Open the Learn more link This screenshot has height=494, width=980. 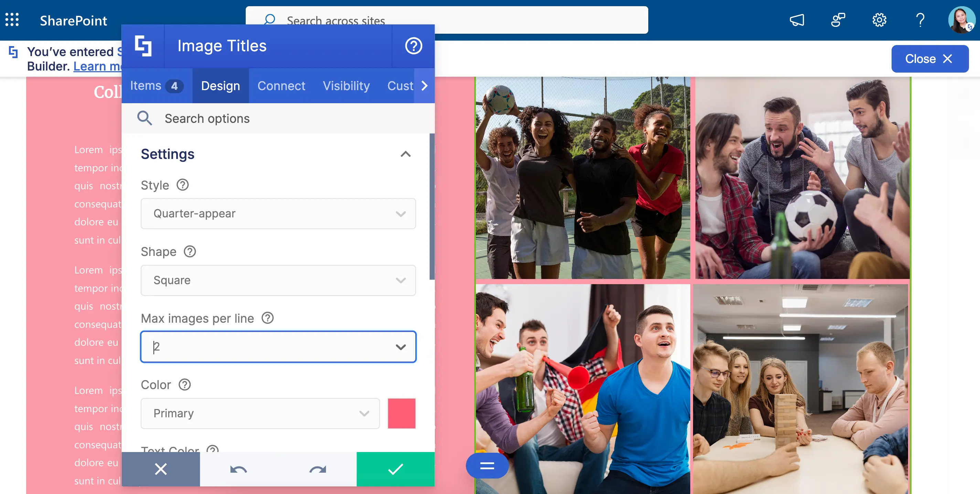pyautogui.click(x=97, y=66)
